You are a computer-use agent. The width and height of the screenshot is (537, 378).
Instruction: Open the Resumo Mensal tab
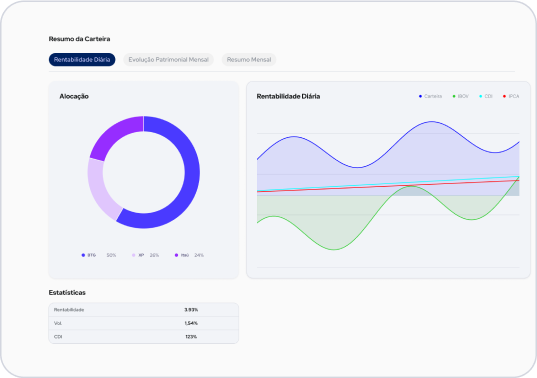coord(249,60)
